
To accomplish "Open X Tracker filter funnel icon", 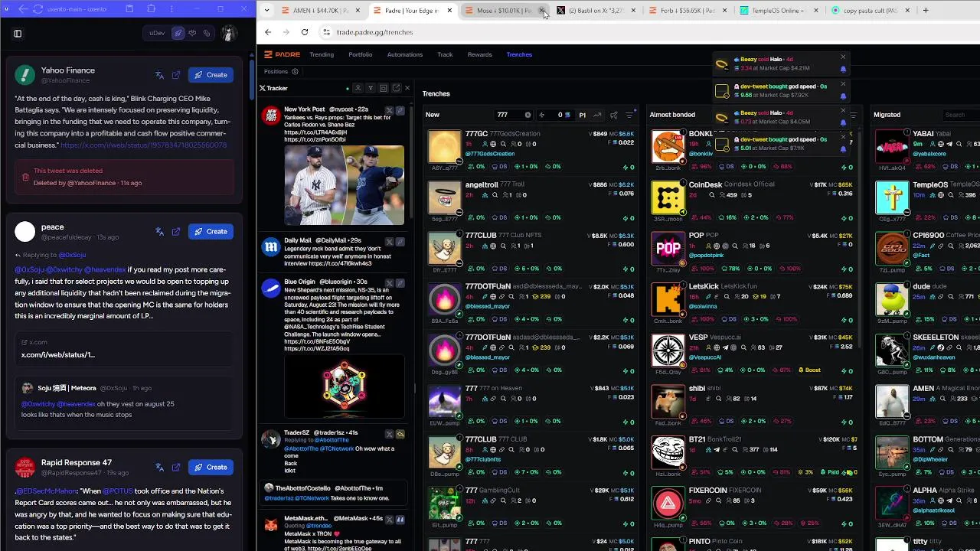I will 371,88.
